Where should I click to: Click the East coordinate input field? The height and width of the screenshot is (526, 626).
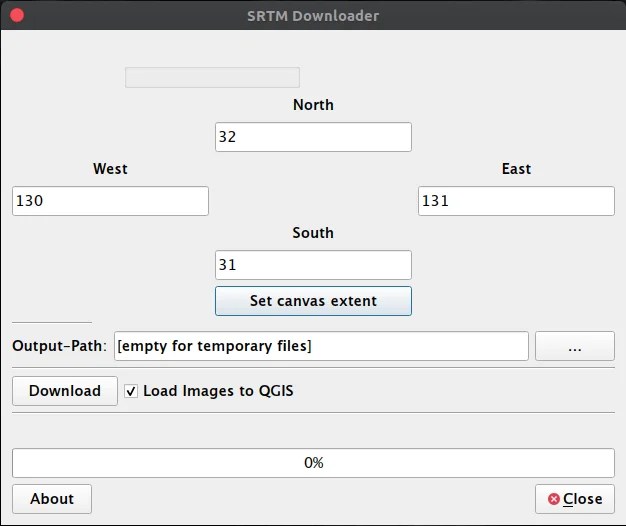(516, 201)
